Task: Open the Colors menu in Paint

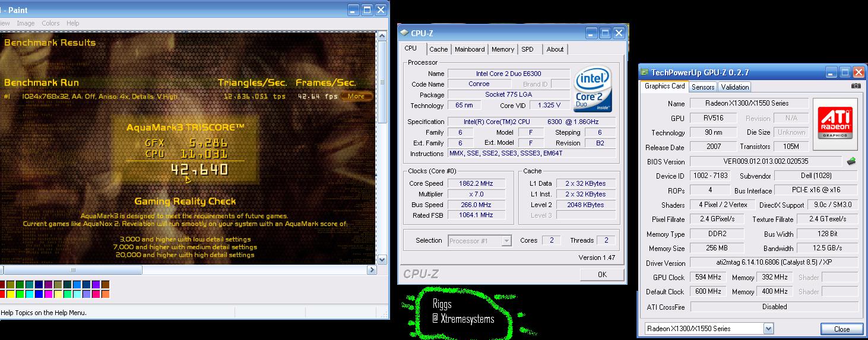Action: (x=50, y=23)
